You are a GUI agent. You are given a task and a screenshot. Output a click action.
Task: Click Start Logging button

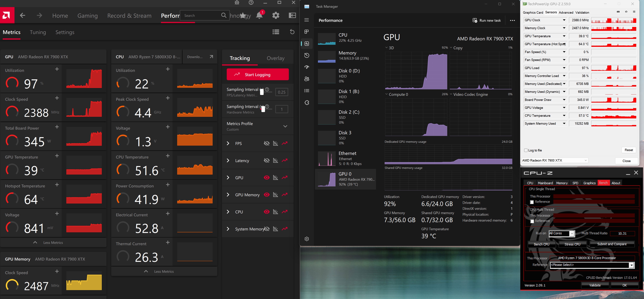pyautogui.click(x=258, y=74)
